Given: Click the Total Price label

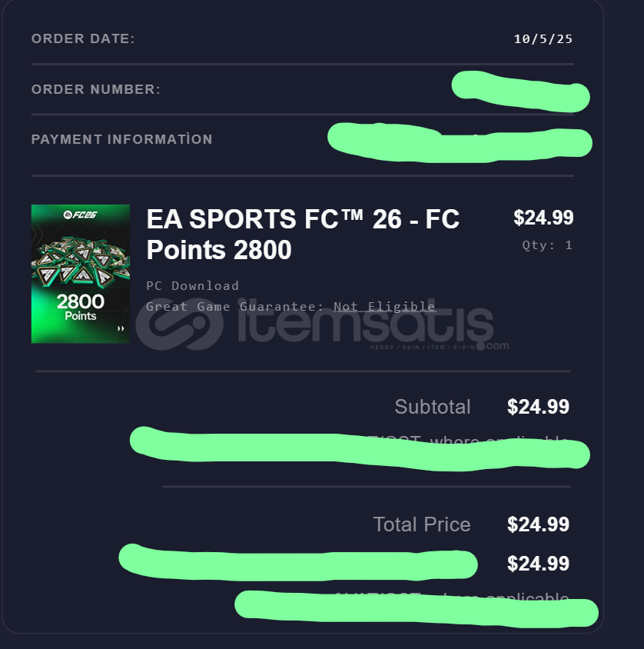Looking at the screenshot, I should point(422,524).
